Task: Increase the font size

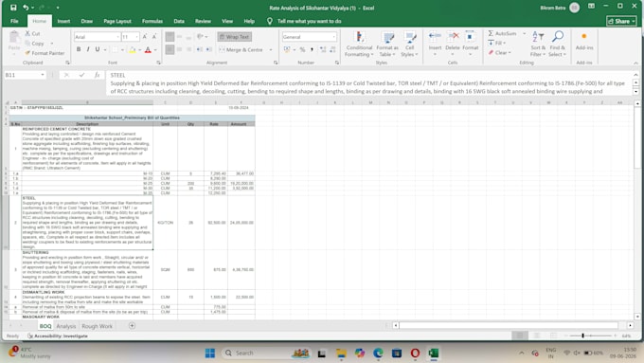Action: [145, 37]
